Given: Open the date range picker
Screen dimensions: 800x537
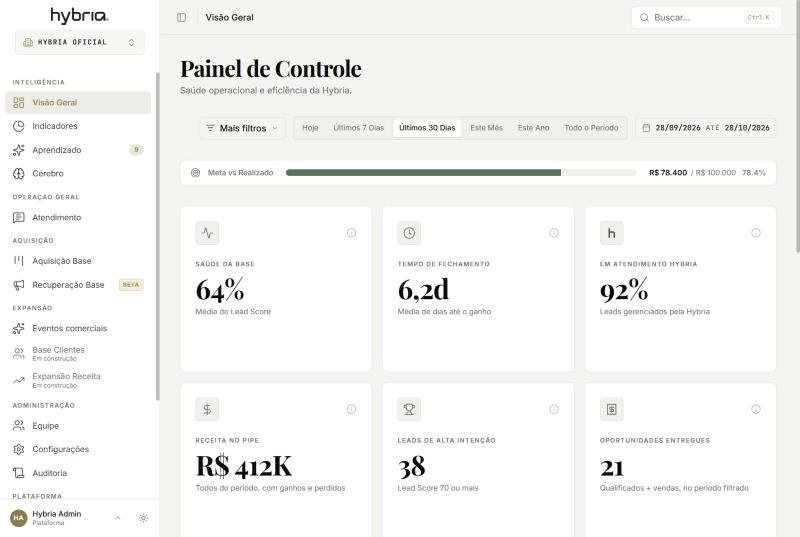Looking at the screenshot, I should pos(706,128).
